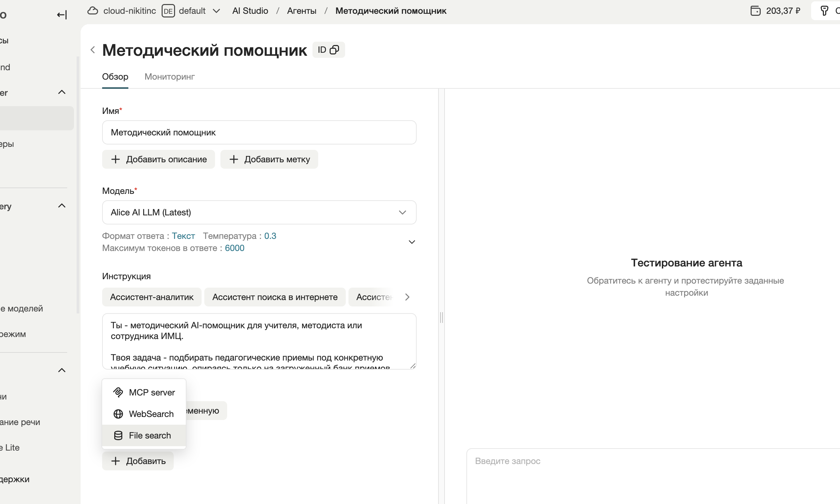The image size is (840, 504).
Task: Collapse the left sidebar with arrow icon
Action: (x=61, y=14)
